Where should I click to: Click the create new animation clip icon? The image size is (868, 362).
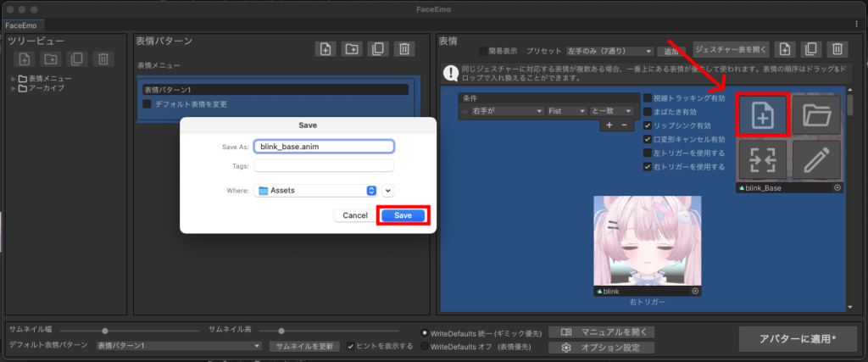[763, 115]
